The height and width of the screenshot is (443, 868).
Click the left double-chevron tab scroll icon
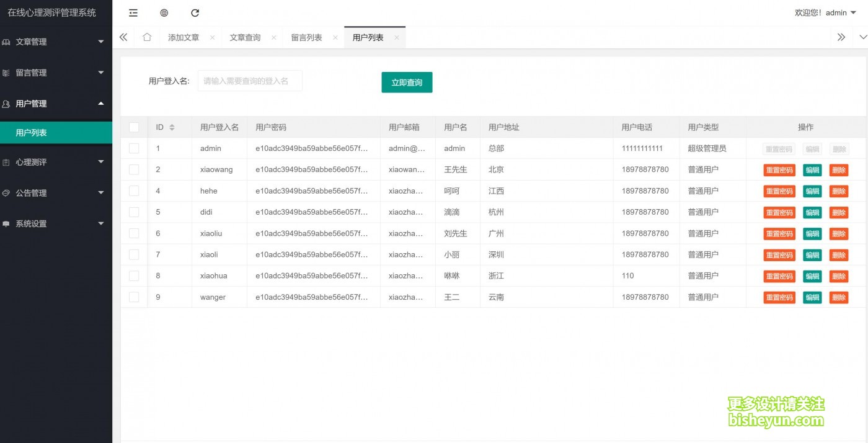point(123,37)
